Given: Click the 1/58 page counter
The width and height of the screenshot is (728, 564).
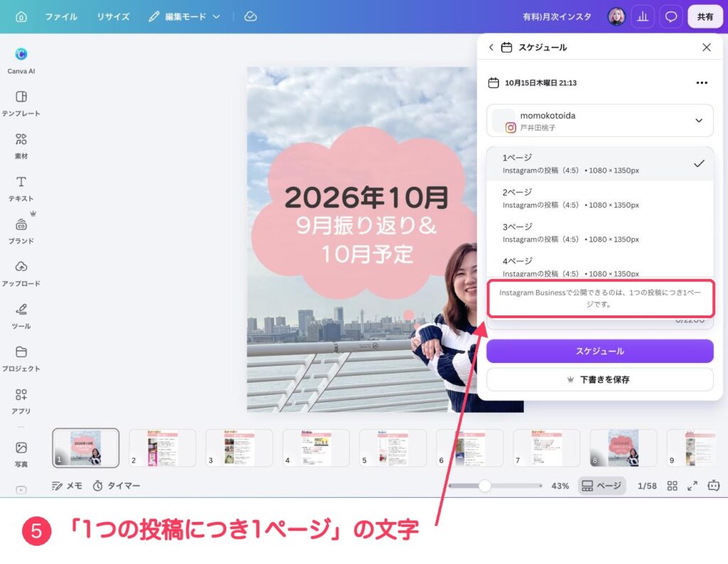Looking at the screenshot, I should click(x=647, y=486).
